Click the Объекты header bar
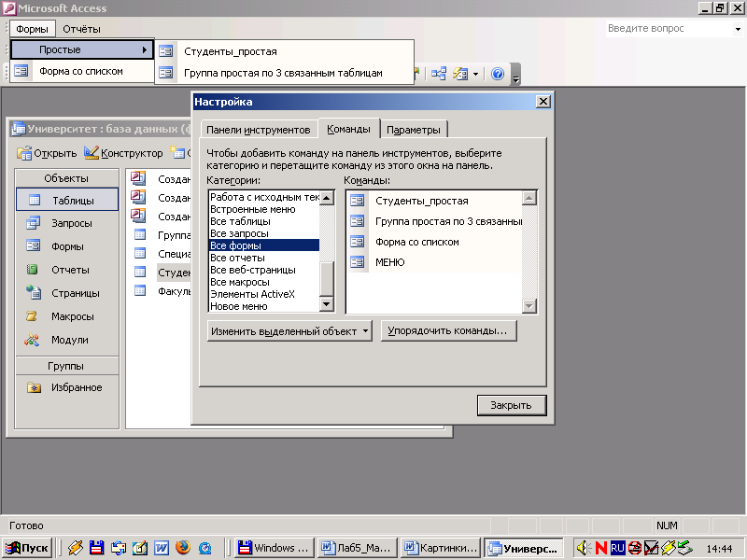The width and height of the screenshot is (747, 560). (67, 178)
